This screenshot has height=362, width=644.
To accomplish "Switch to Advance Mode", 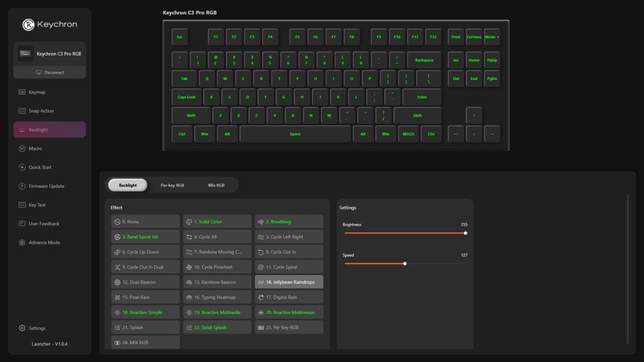I will point(44,243).
